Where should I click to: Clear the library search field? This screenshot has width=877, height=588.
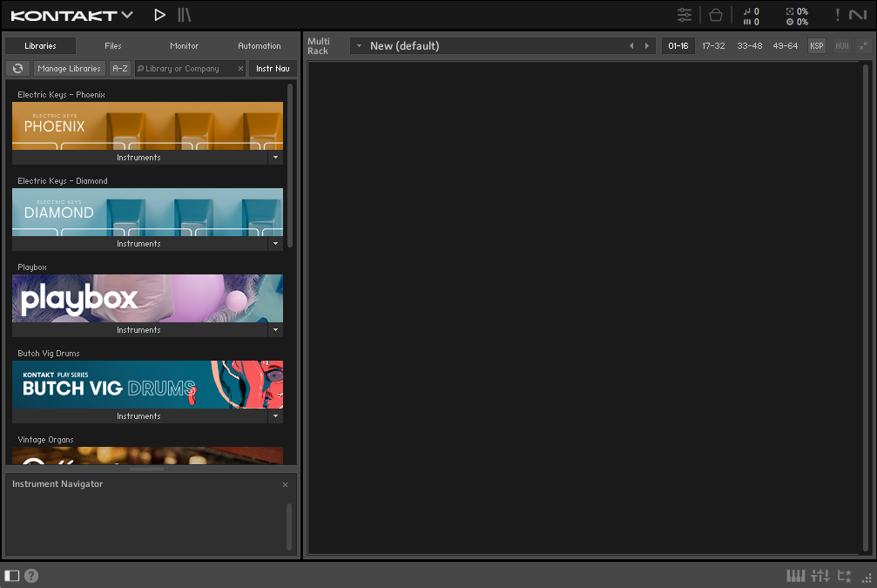(240, 68)
